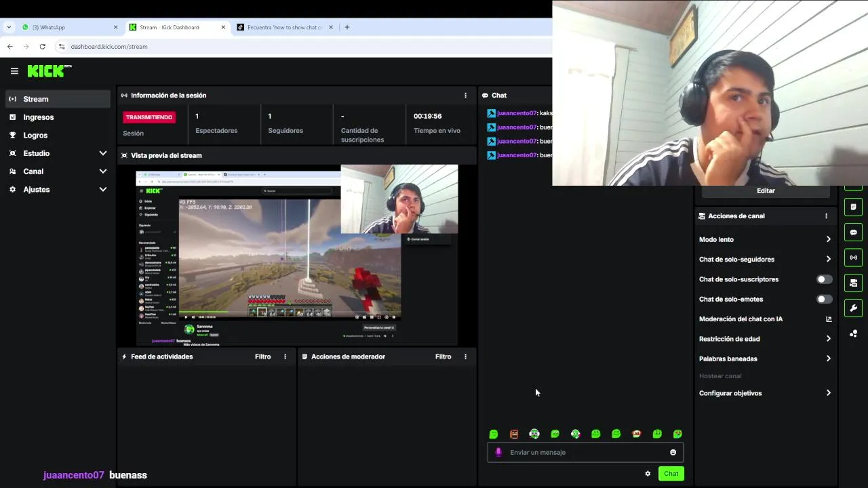Viewport: 868px width, 488px height.
Task: Open Logros in the sidebar
Action: click(58, 136)
